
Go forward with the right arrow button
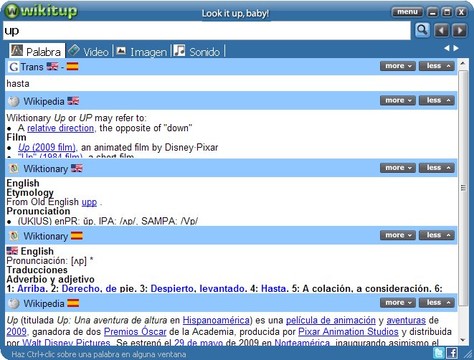pyautogui.click(x=460, y=31)
